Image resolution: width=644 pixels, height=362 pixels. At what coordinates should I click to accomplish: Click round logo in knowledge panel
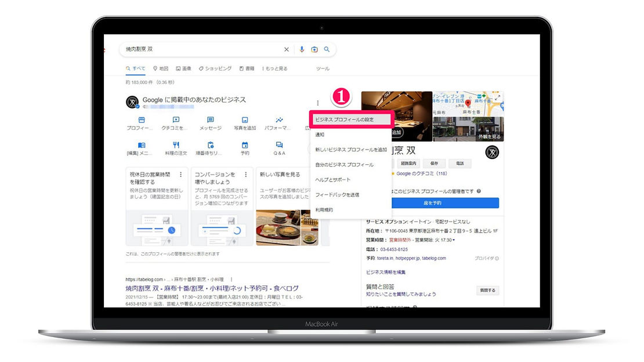click(492, 153)
